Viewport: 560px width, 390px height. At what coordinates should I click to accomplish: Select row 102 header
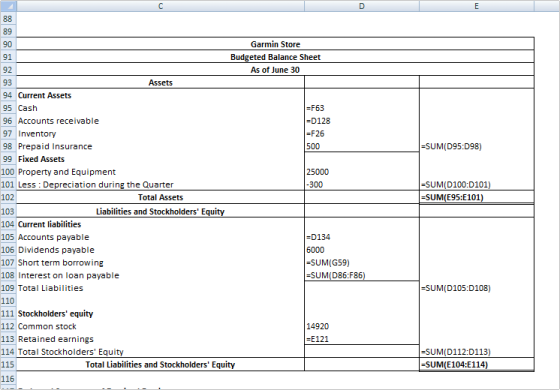coord(8,197)
